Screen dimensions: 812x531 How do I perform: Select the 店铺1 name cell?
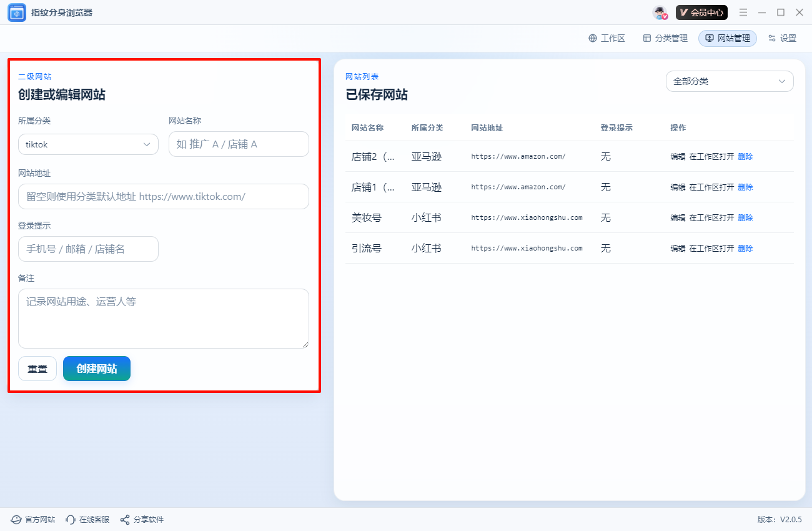374,187
